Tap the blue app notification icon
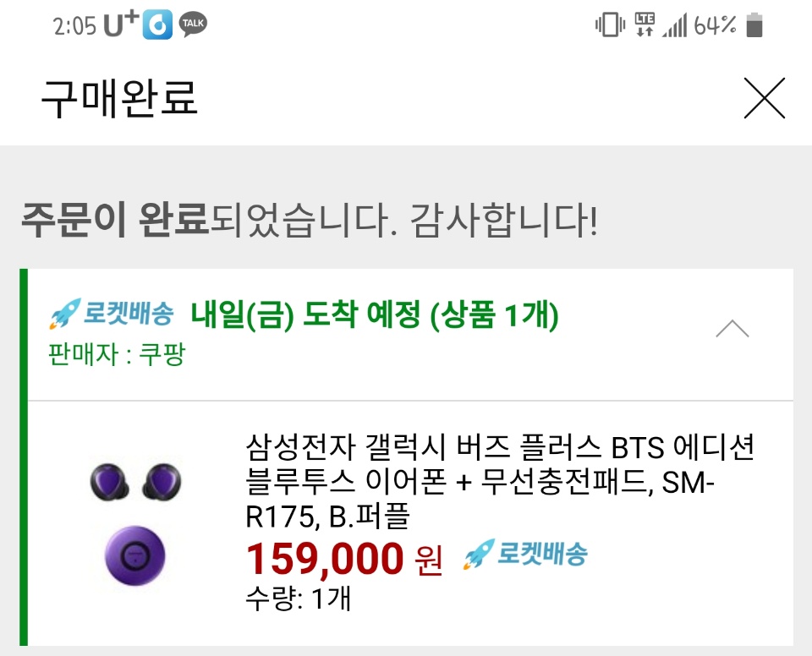This screenshot has height=656, width=812. coord(158,25)
